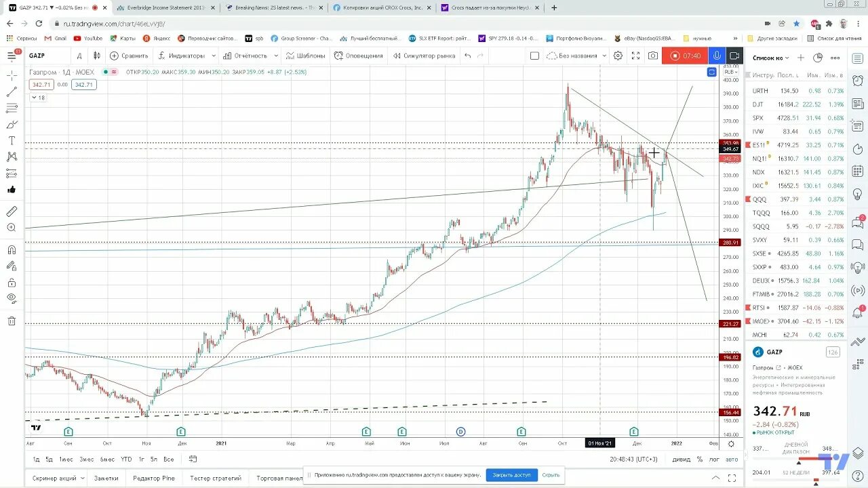Toggle logarithmic (лог) scale

pyautogui.click(x=714, y=459)
